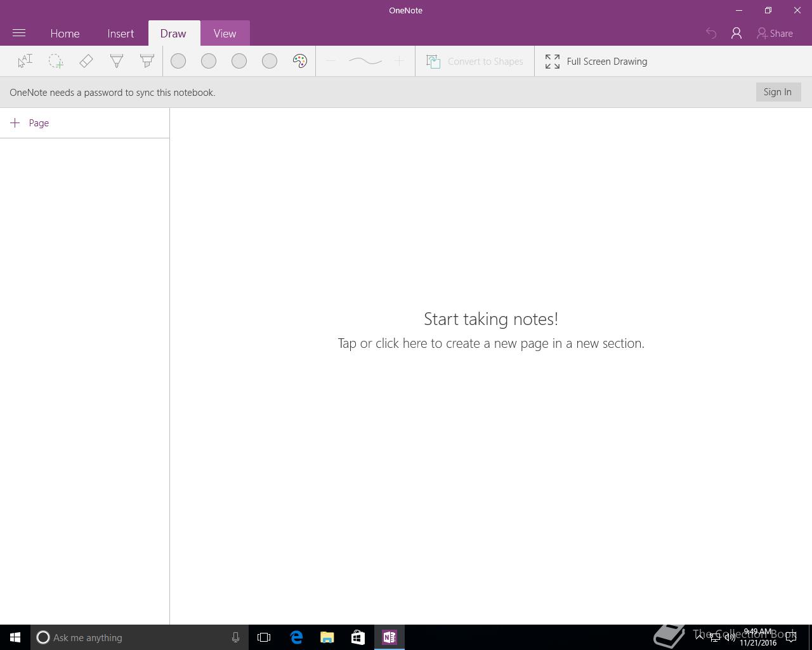Pick the third ink color circle
Viewport: 812px width, 650px height.
pyautogui.click(x=239, y=61)
